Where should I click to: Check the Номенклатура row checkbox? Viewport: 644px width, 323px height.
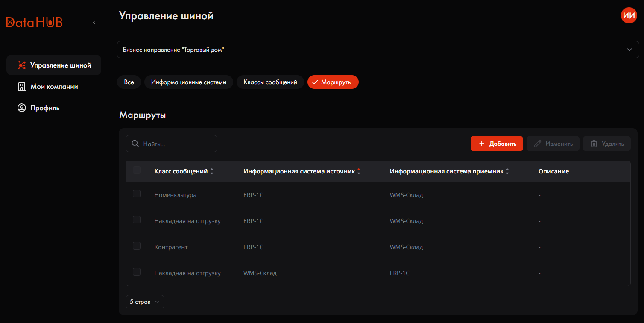(137, 194)
